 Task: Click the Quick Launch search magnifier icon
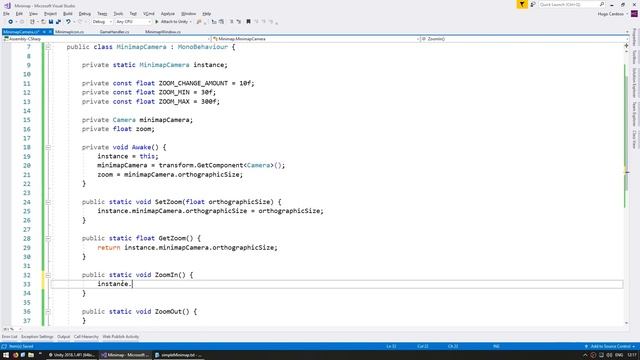point(602,4)
